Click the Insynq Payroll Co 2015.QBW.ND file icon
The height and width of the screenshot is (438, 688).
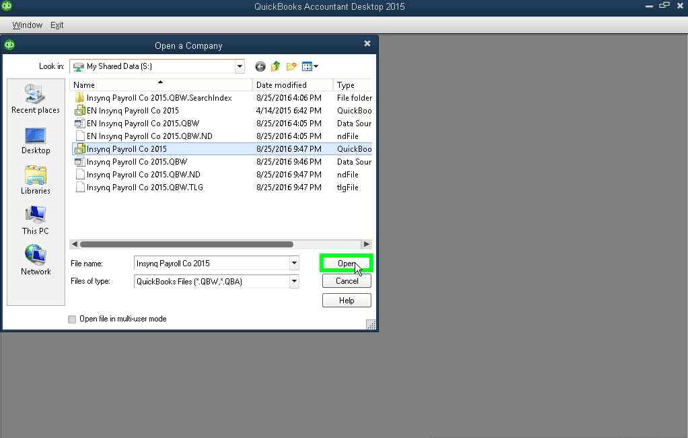point(80,174)
